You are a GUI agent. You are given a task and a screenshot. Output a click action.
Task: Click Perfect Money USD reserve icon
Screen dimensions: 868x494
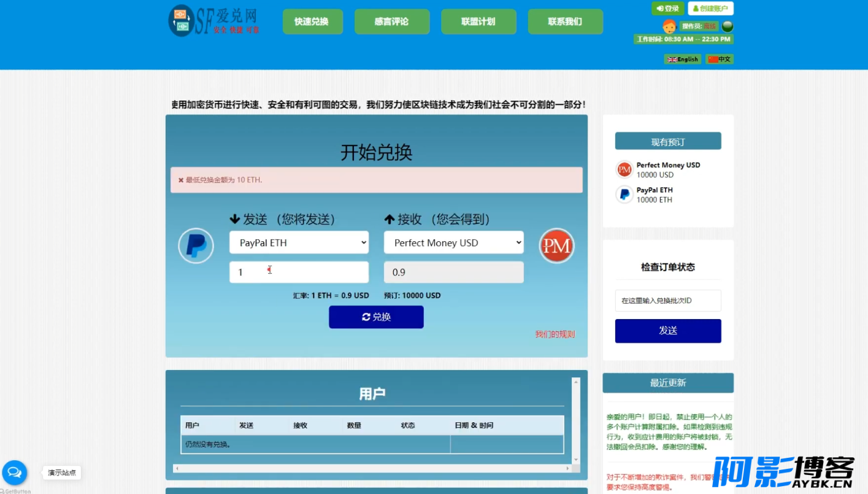624,169
